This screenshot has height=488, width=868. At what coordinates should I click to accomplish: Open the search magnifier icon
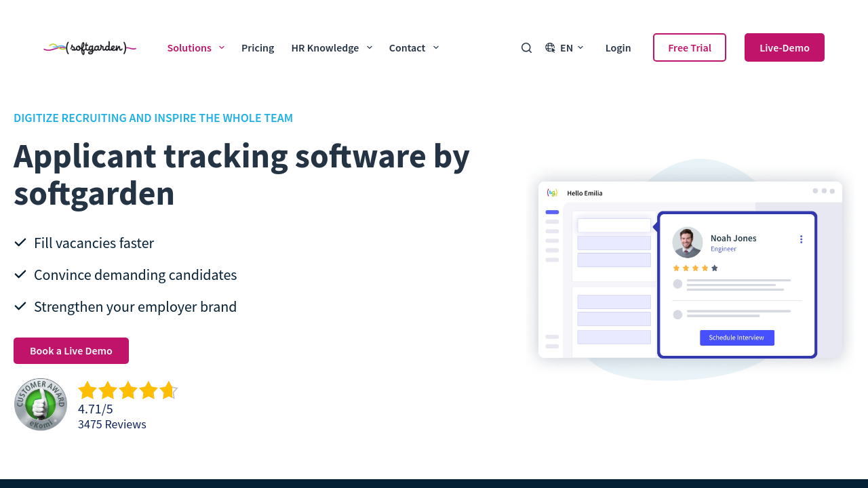point(526,47)
